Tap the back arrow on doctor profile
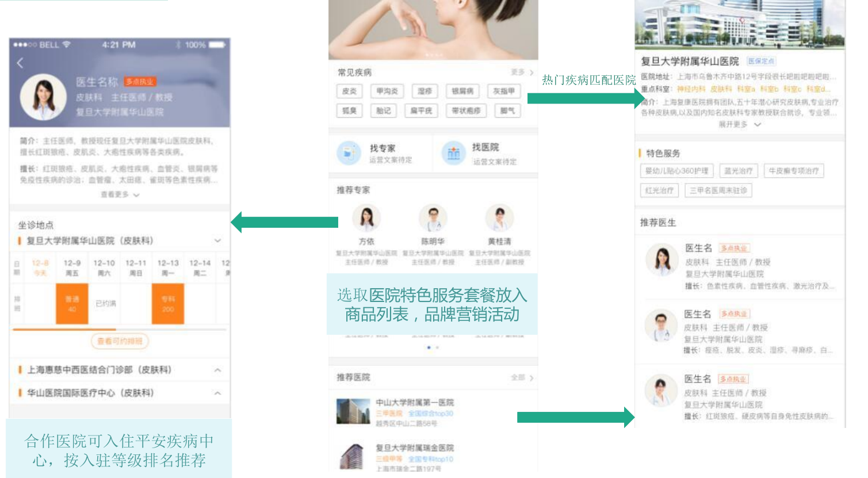 [x=21, y=63]
